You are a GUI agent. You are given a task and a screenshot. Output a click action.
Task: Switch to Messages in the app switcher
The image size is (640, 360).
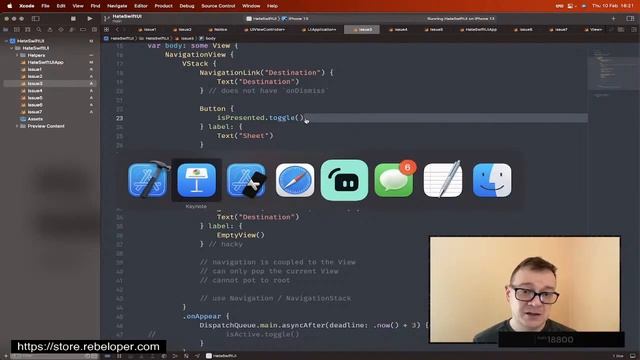click(394, 180)
